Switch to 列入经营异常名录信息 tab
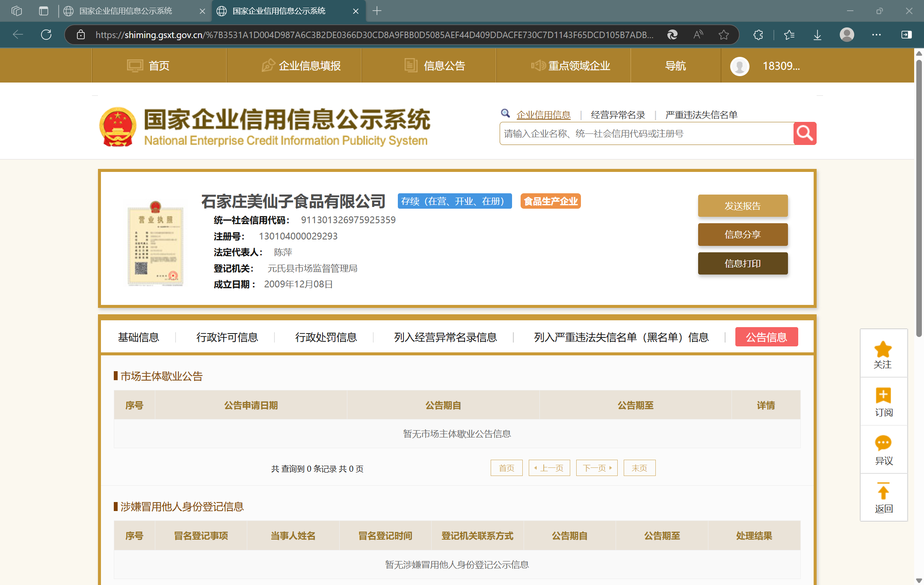This screenshot has height=585, width=924. [445, 337]
